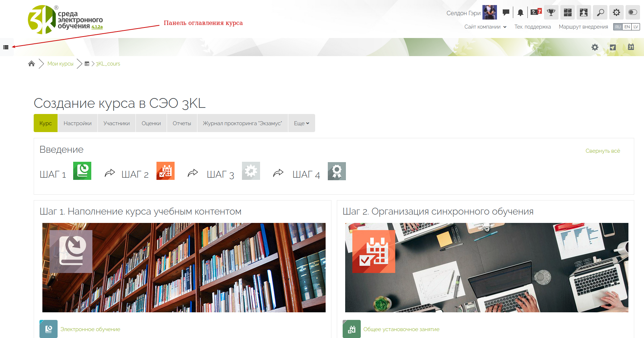
Task: Open the Электронное обучение link
Action: (90, 329)
